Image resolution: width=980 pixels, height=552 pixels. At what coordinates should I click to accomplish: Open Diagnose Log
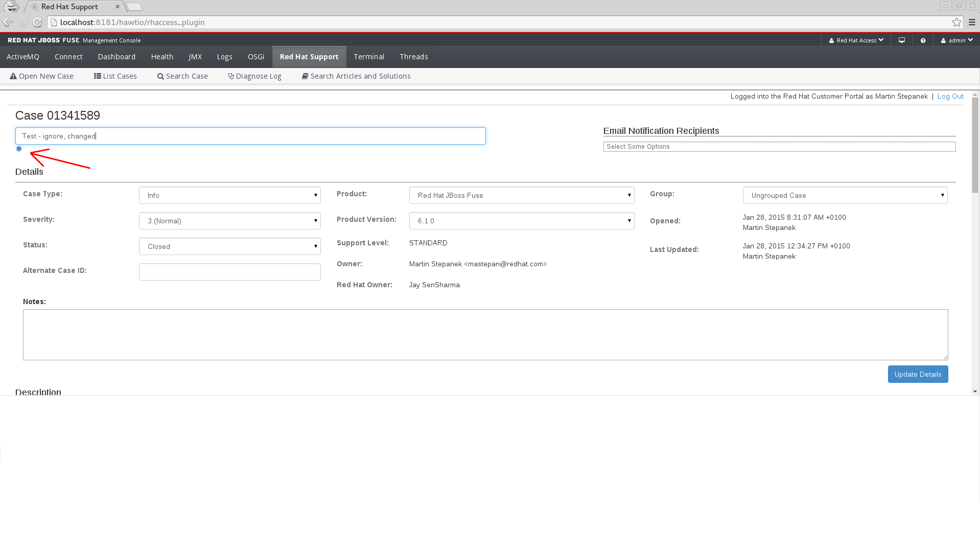254,76
